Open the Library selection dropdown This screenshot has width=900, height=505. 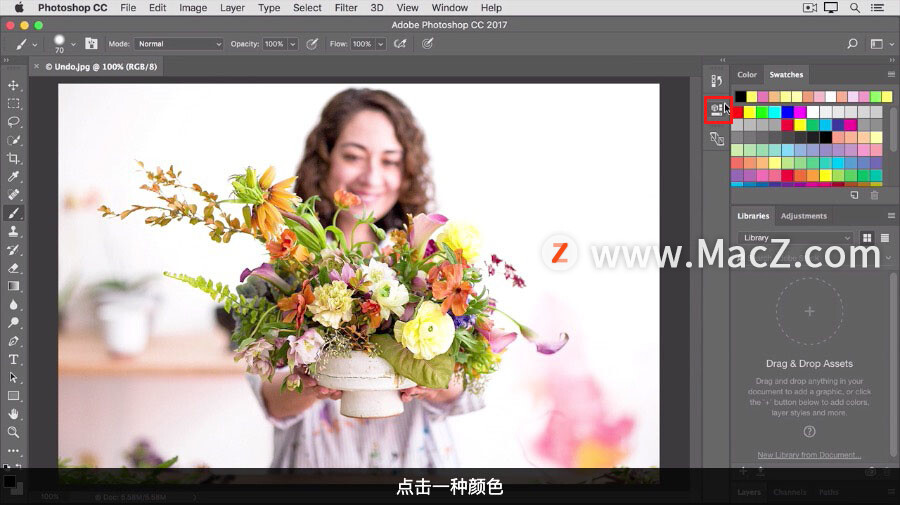[x=796, y=238]
